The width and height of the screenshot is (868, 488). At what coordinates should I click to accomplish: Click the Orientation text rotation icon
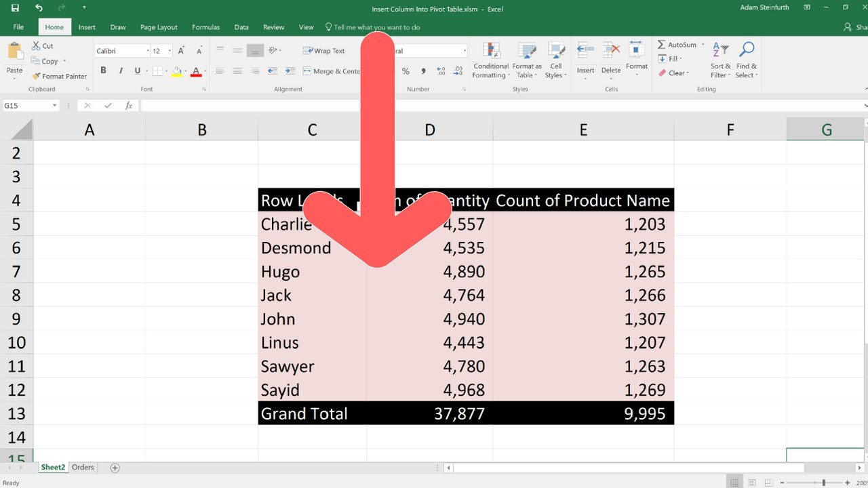[x=274, y=50]
